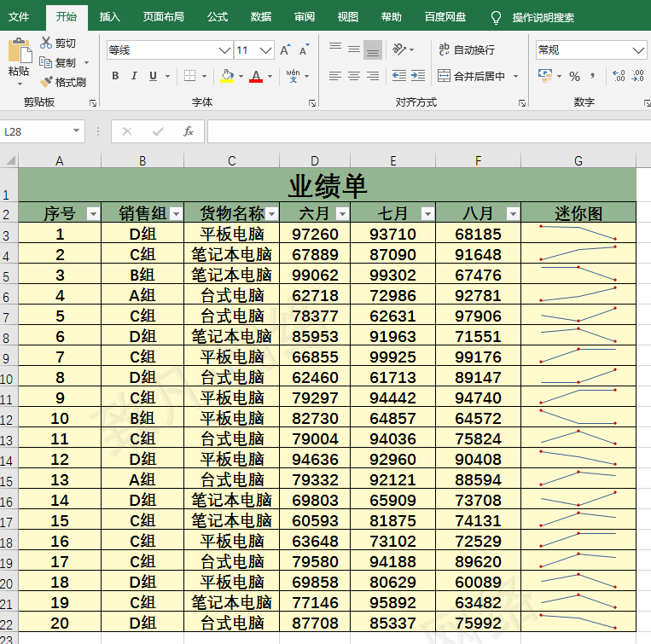Image resolution: width=651 pixels, height=644 pixels.
Task: Open the font size dropdown
Action: click(x=265, y=50)
